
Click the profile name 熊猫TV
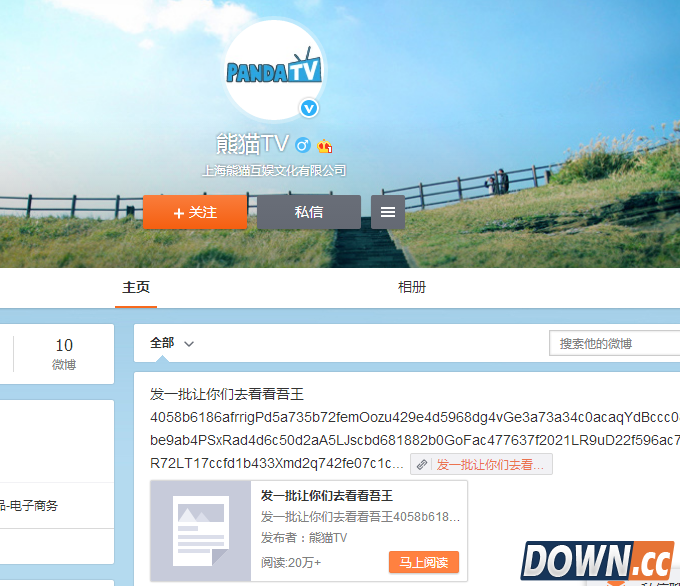click(252, 144)
